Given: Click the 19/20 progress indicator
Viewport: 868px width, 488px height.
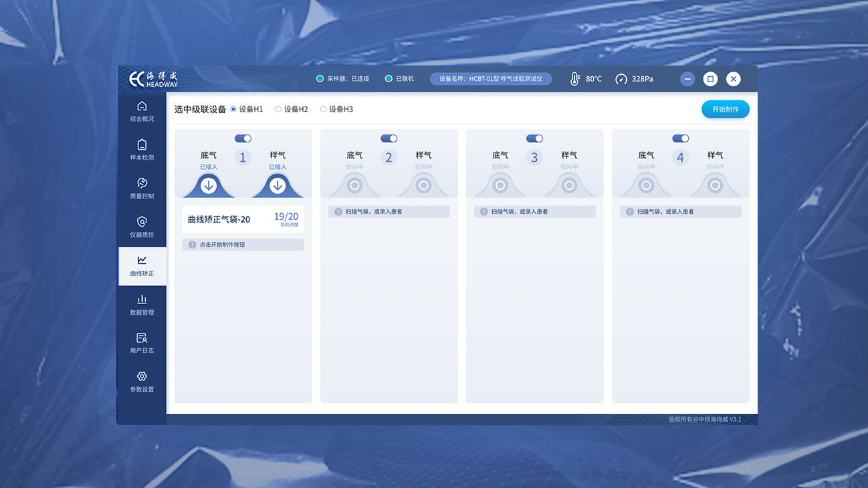Looking at the screenshot, I should coord(286,218).
